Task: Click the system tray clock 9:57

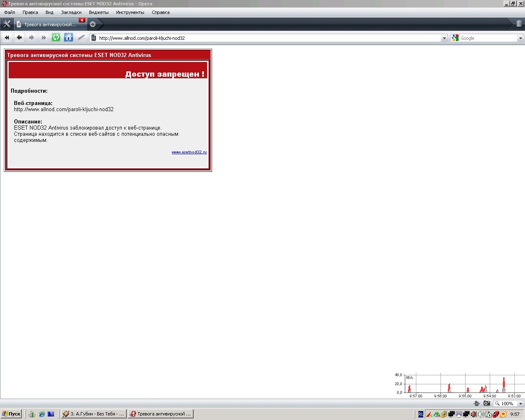Action: pyautogui.click(x=515, y=414)
